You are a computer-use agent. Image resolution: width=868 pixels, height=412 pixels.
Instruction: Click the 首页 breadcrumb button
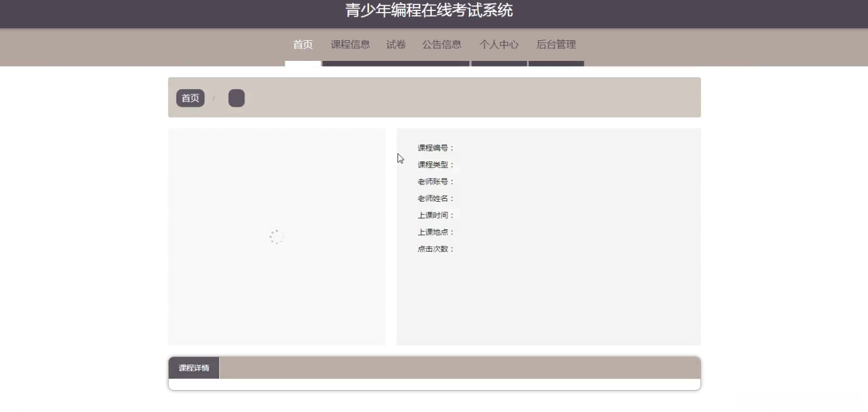point(190,98)
